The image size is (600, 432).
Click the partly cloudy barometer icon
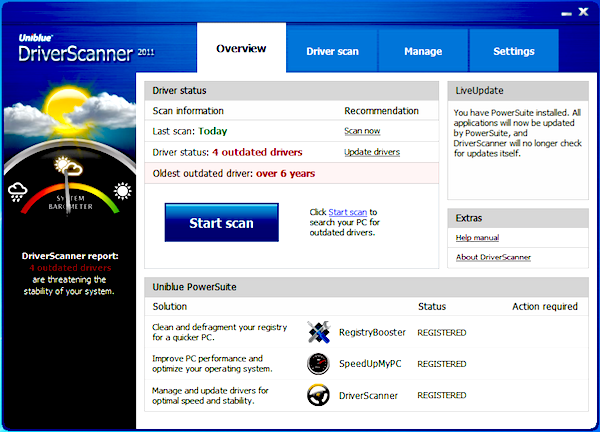68,166
